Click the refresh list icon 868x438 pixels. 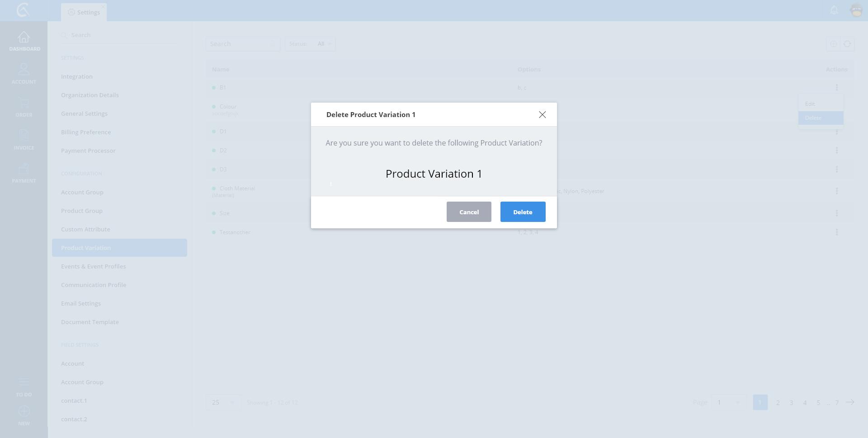[x=847, y=44]
